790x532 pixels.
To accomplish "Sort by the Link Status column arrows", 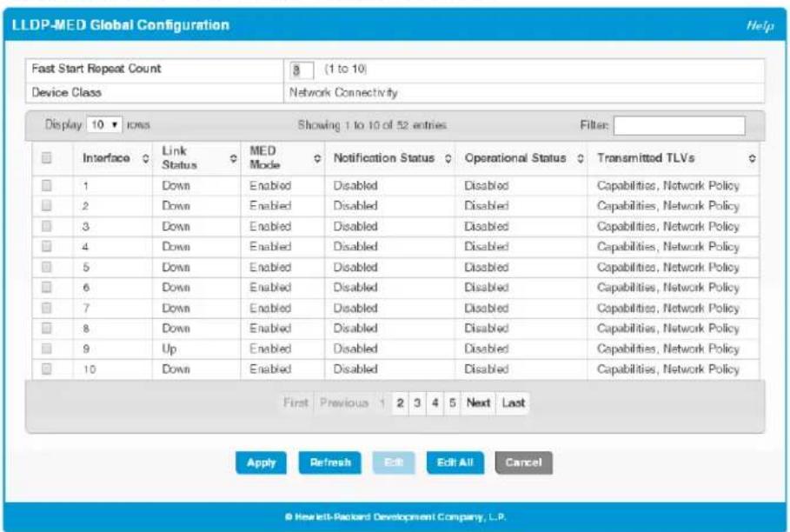I will [x=233, y=159].
